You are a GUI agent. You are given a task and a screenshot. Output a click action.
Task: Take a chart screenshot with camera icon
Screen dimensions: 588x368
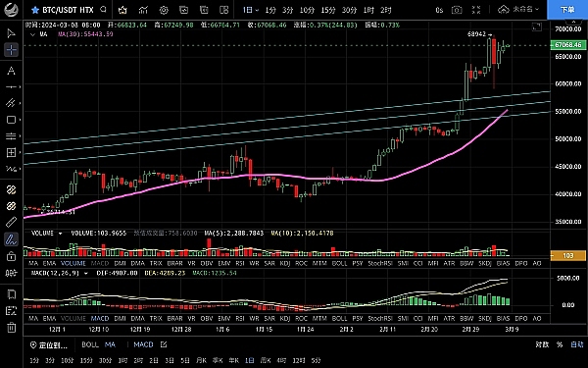point(457,10)
